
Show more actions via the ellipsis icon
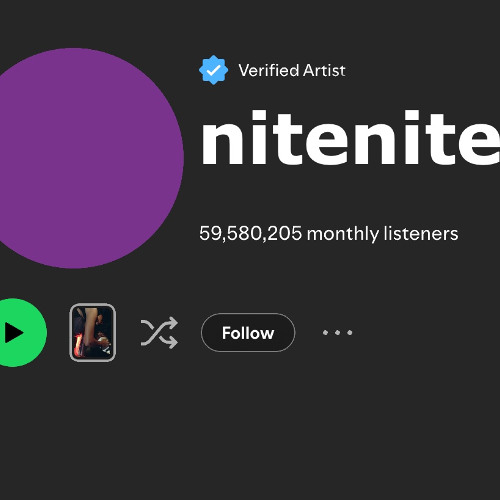337,332
